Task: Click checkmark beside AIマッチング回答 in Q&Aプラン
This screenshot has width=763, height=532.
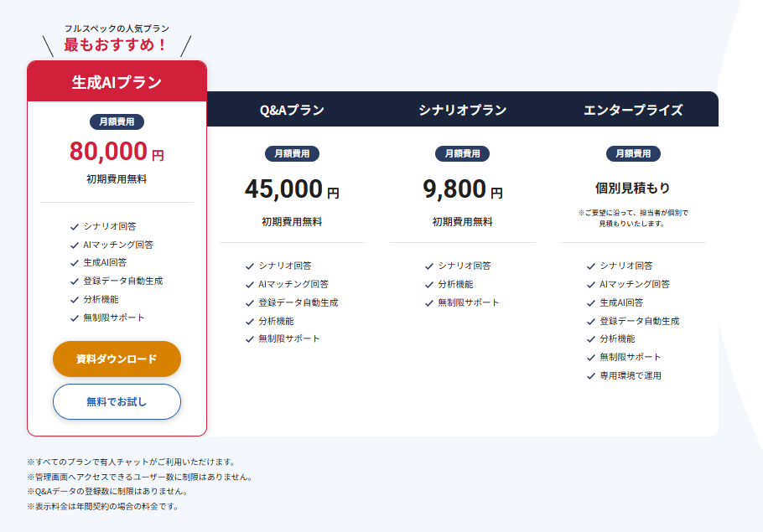Action: click(x=250, y=285)
